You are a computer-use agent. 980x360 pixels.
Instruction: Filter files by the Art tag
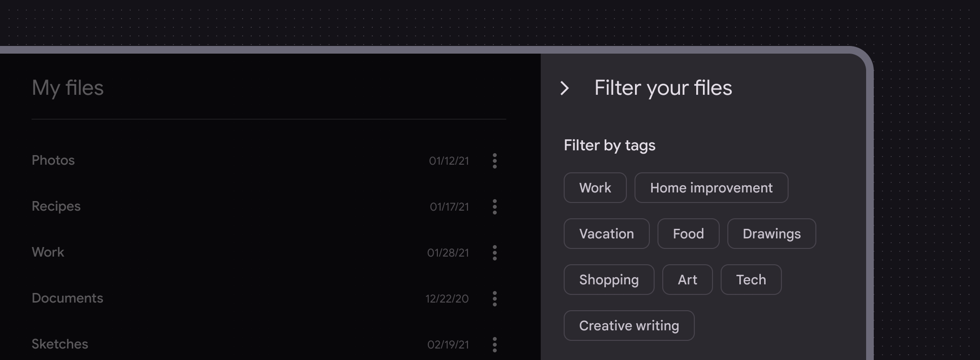(687, 280)
